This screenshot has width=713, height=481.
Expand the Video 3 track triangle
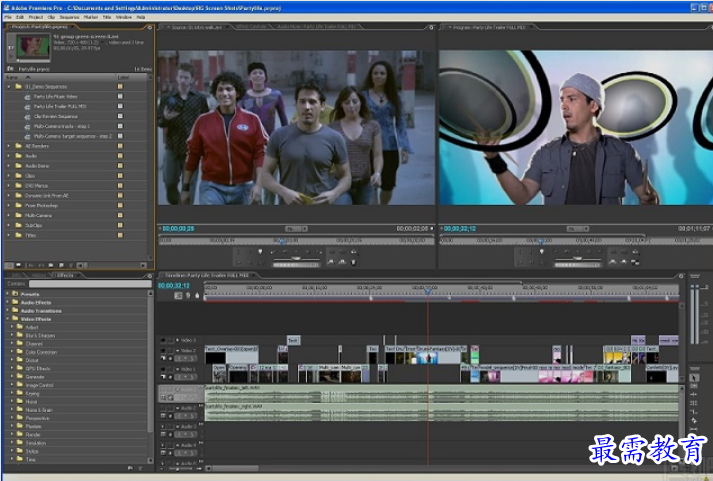point(177,340)
